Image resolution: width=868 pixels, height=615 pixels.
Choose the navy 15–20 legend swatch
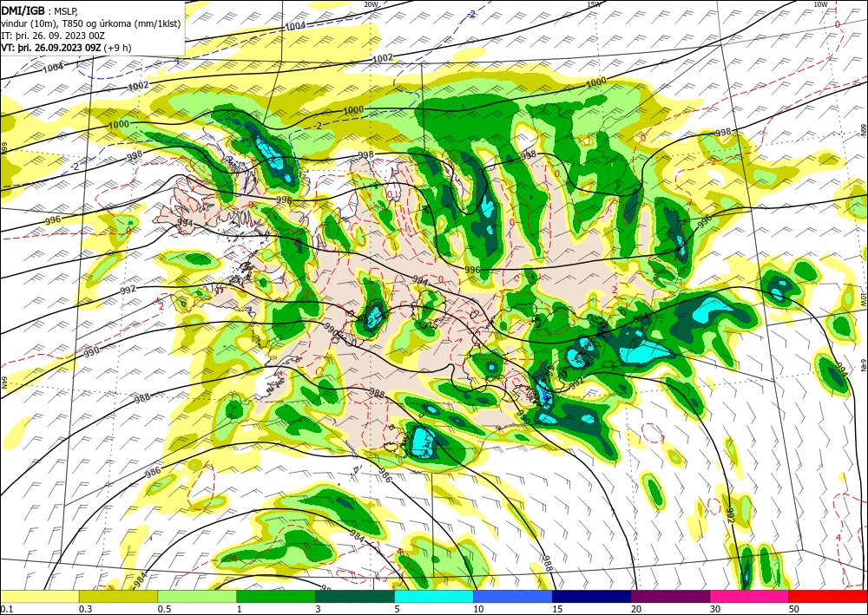(x=591, y=596)
